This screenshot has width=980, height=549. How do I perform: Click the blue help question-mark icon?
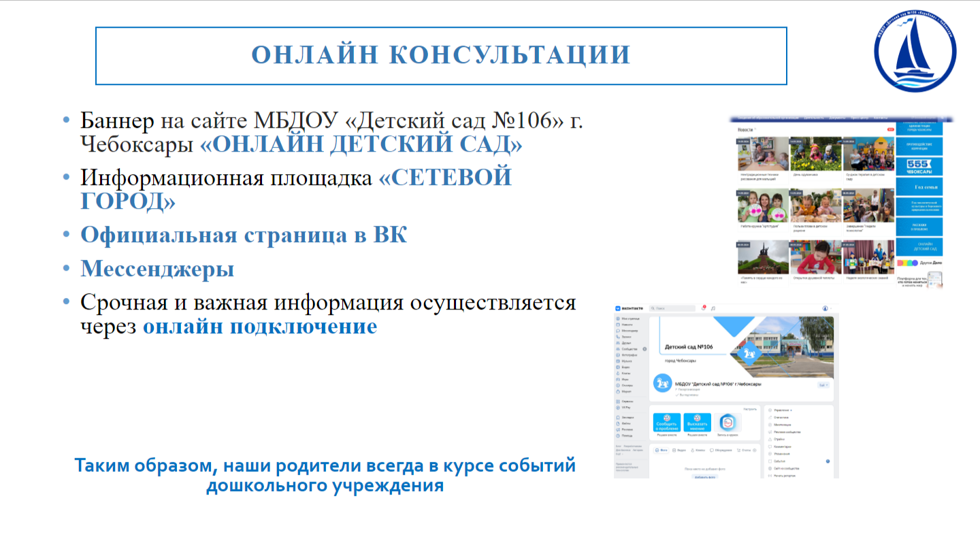click(x=828, y=461)
